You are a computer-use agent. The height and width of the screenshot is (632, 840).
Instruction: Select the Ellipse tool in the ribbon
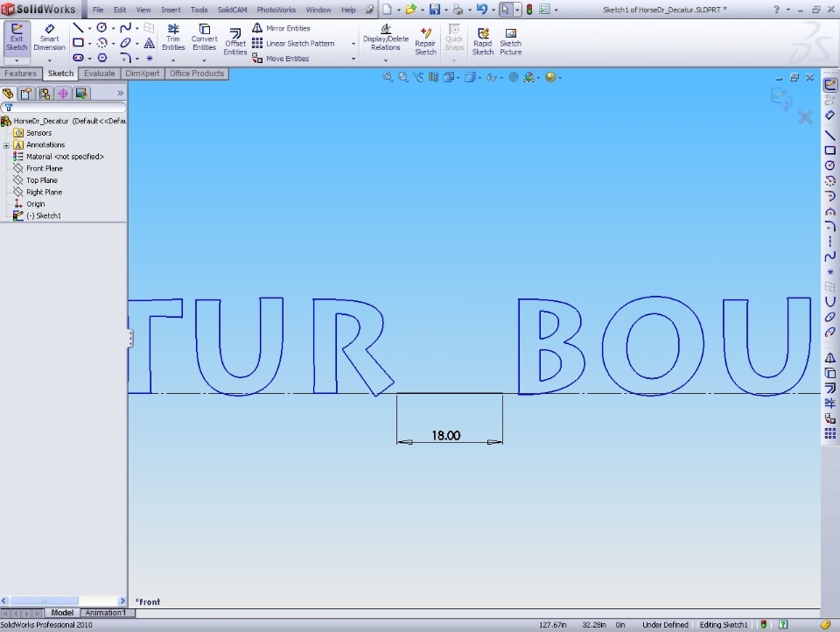click(x=125, y=43)
